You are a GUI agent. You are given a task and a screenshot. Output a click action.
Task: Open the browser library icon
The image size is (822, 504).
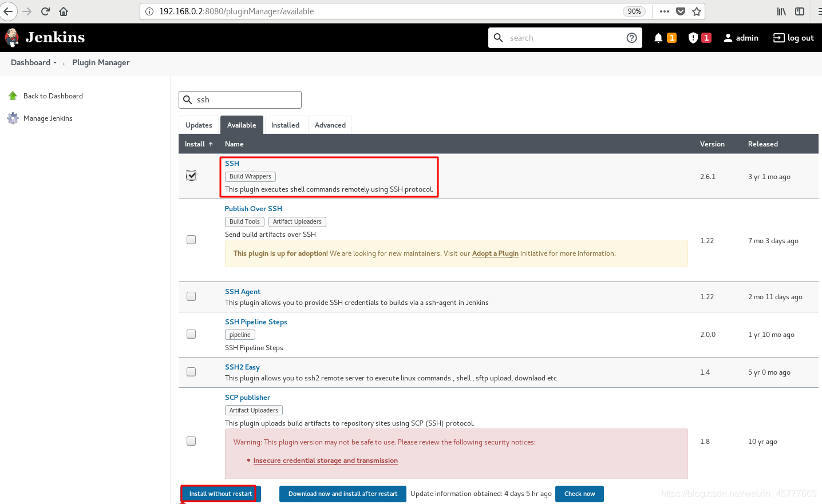[781, 11]
